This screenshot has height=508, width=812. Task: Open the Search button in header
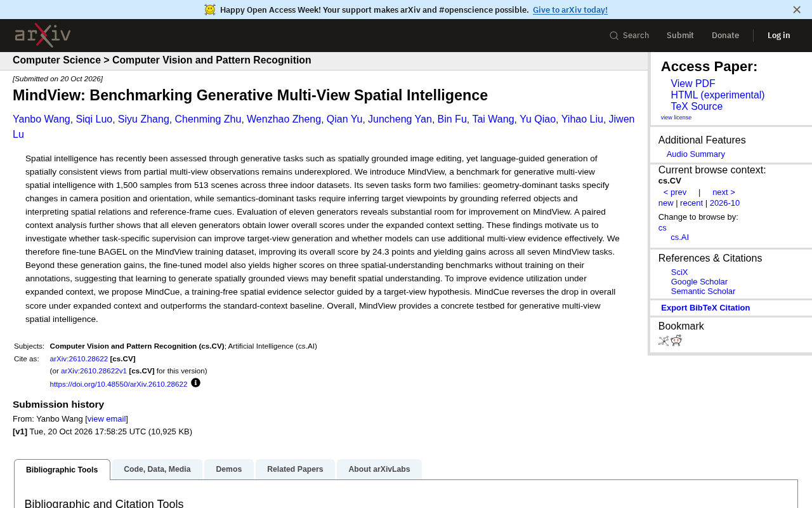coord(629,36)
